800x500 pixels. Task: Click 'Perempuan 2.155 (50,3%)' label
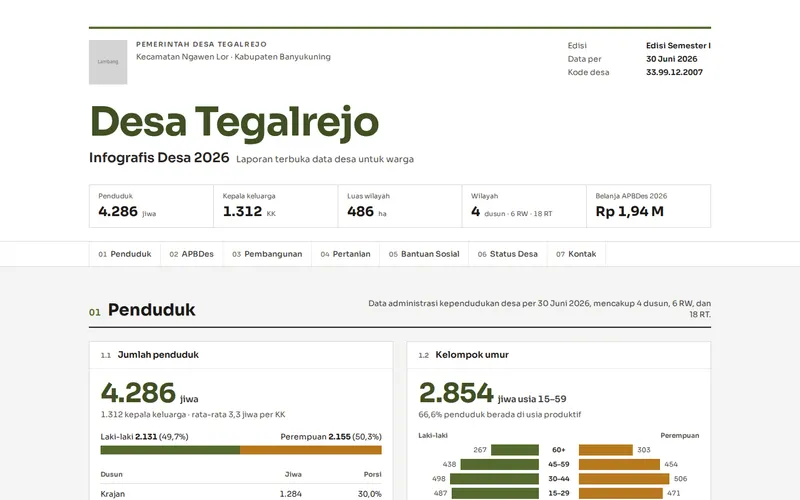[x=331, y=437]
